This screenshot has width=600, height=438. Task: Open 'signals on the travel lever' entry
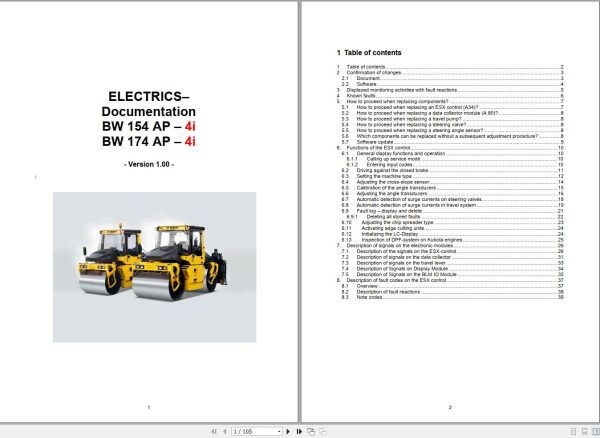click(x=452, y=263)
